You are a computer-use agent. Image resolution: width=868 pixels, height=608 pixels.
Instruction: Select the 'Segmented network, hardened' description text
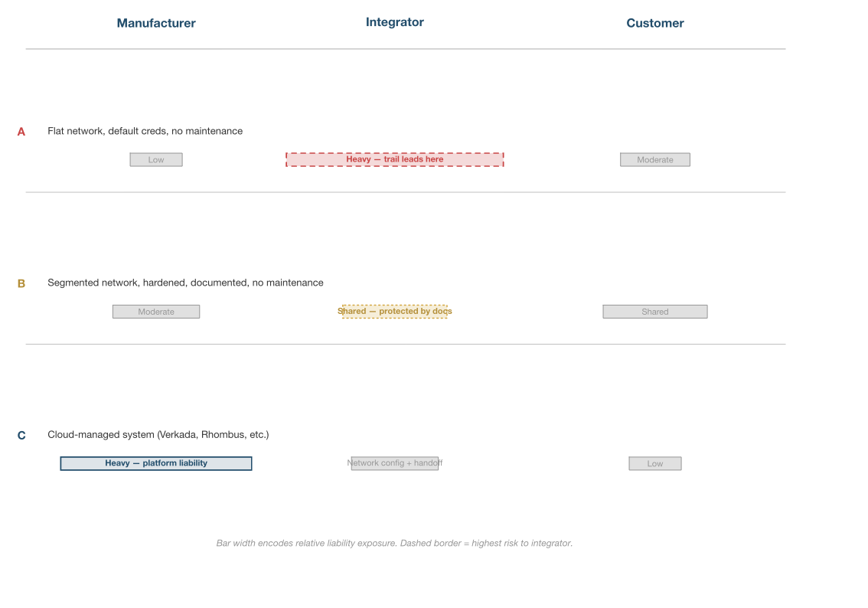185,283
